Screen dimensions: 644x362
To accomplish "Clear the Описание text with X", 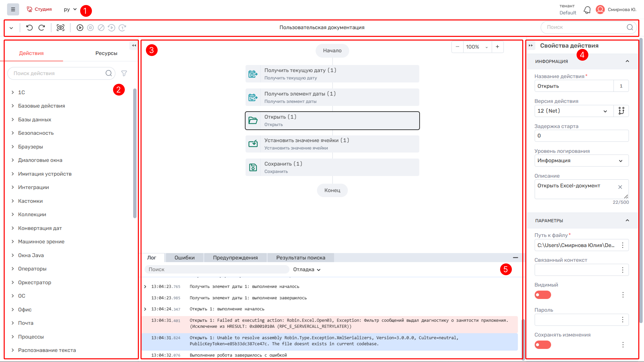I will pyautogui.click(x=620, y=187).
